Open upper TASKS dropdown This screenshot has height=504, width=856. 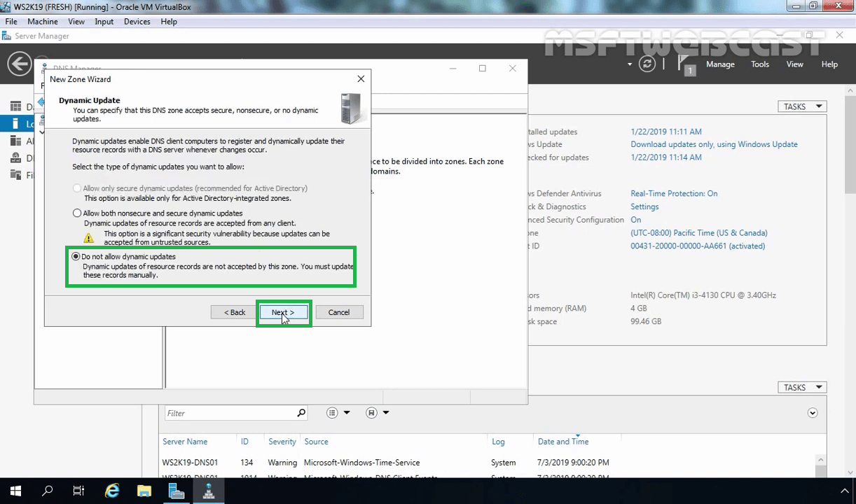[x=802, y=106]
